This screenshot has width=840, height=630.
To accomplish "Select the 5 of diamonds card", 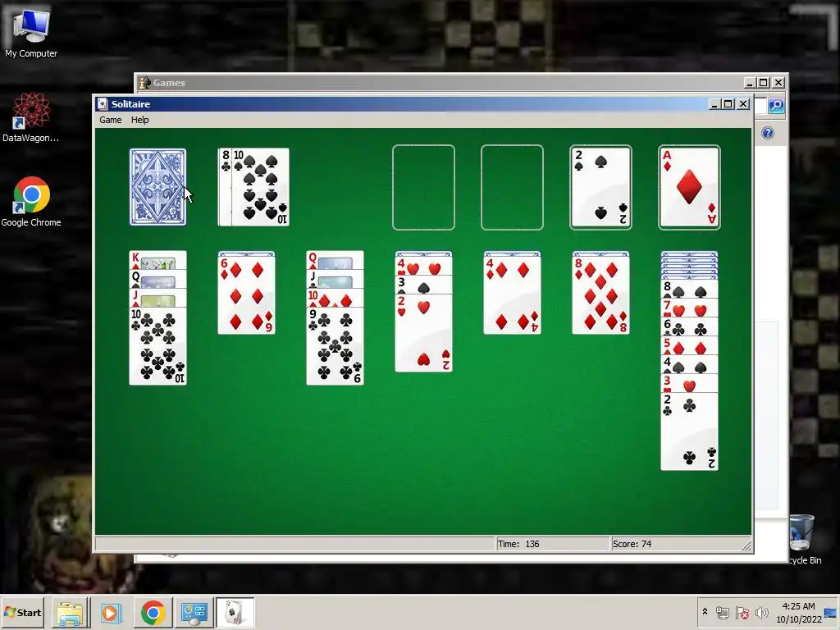I will point(689,345).
